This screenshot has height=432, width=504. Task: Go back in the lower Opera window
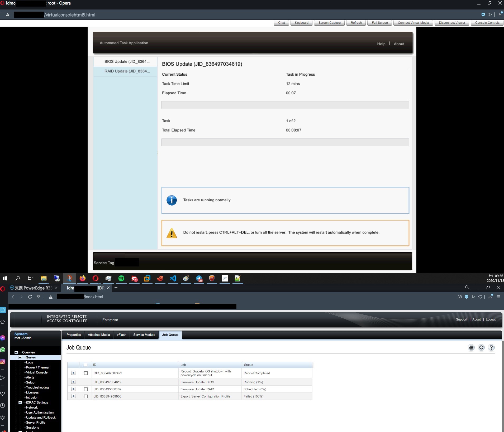13,297
